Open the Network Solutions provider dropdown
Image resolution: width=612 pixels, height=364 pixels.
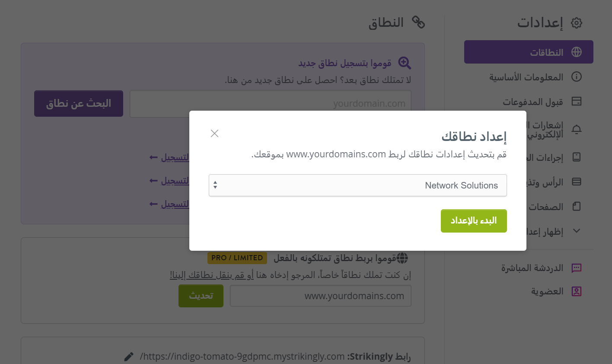(358, 185)
